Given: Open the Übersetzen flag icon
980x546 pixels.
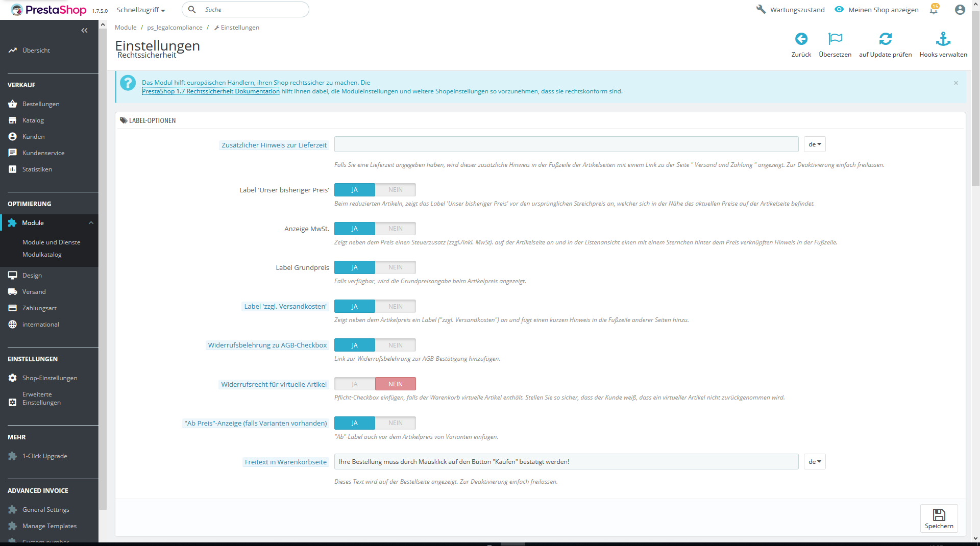Looking at the screenshot, I should [835, 39].
